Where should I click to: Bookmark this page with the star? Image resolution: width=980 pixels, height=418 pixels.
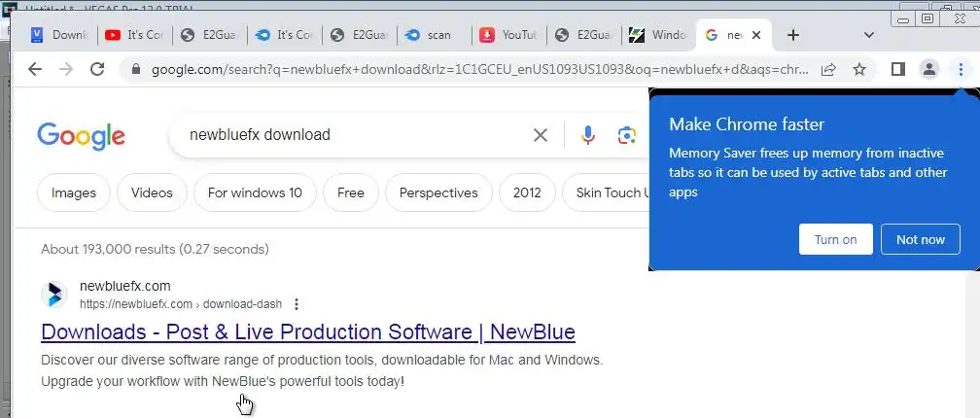pos(860,69)
